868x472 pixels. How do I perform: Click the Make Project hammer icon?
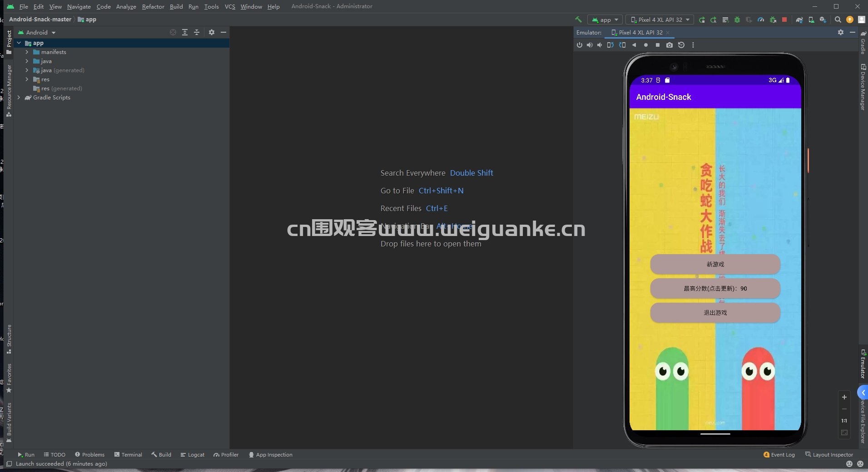[578, 20]
